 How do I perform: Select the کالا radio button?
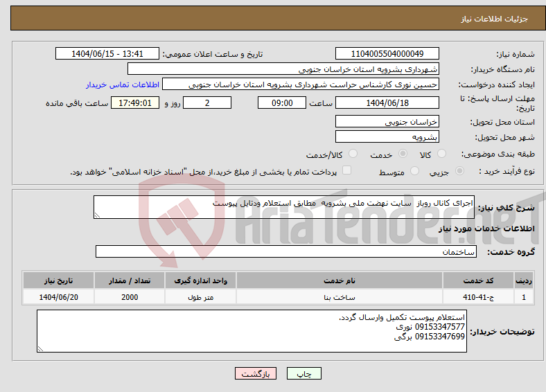coord(441,154)
